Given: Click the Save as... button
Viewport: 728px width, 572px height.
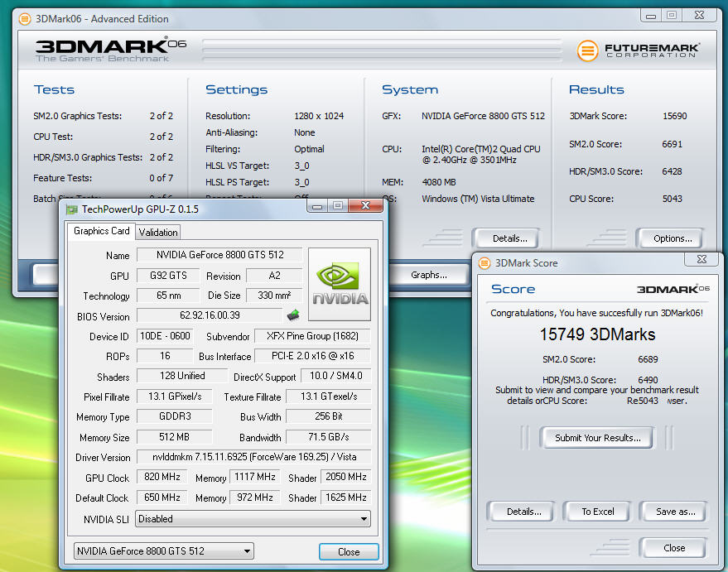Looking at the screenshot, I should 675,512.
